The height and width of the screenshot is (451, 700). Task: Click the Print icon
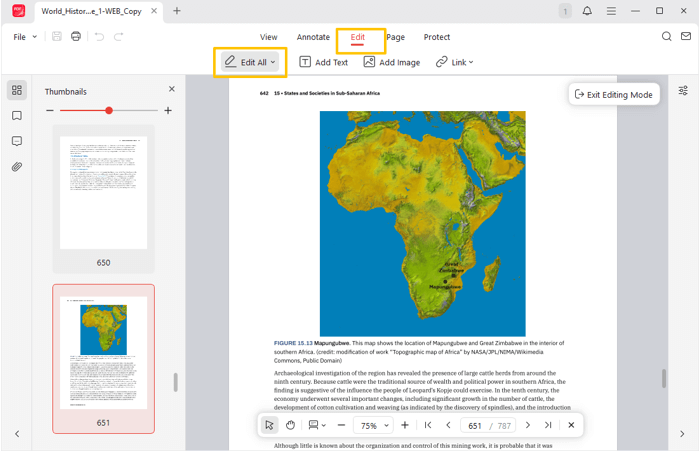click(76, 37)
